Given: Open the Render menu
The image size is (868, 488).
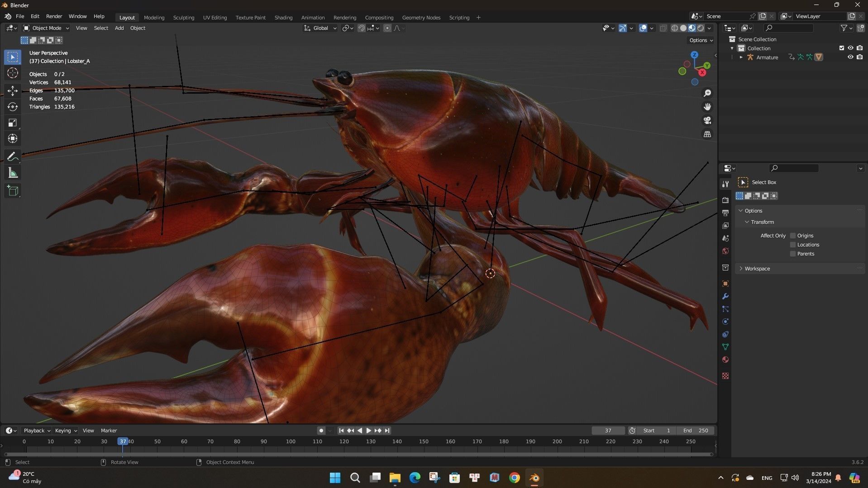Looking at the screenshot, I should [54, 16].
